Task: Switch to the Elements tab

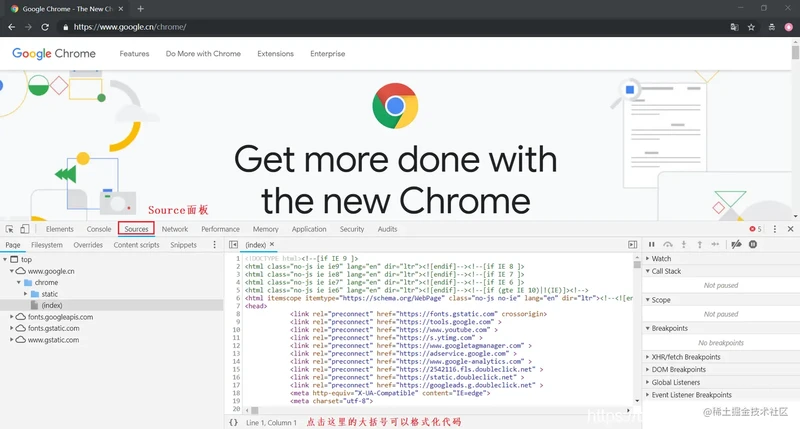Action: coord(60,229)
